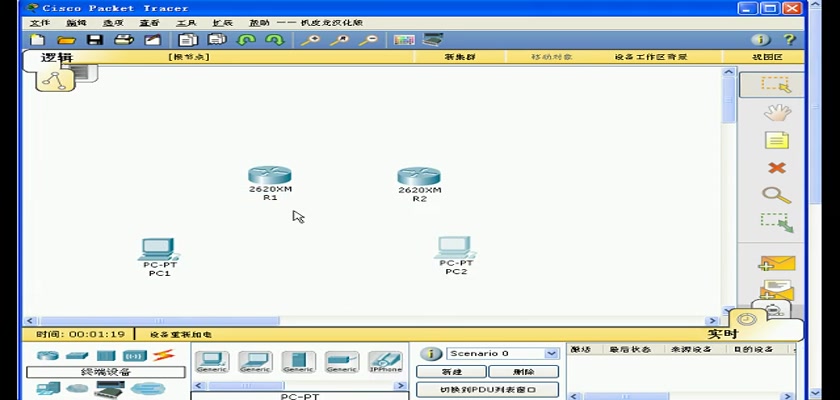The height and width of the screenshot is (400, 840).
Task: Click the Print toolbar icon
Action: point(124,40)
